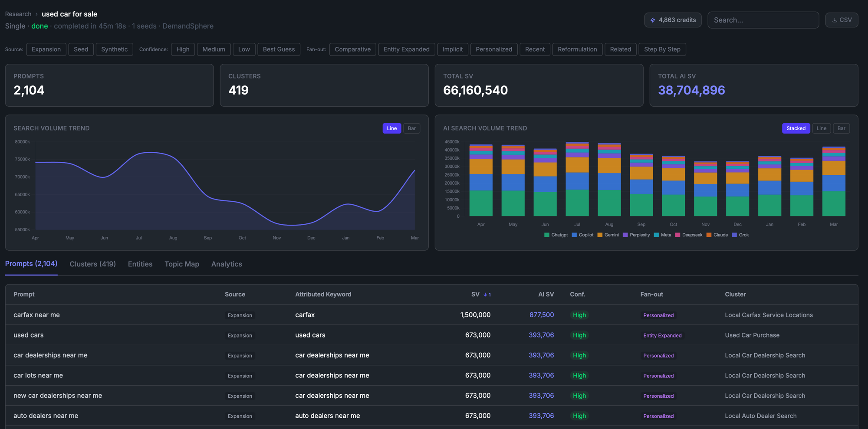Toggle the Synthetic source filter
Viewport: 868px width, 429px height.
tap(114, 49)
